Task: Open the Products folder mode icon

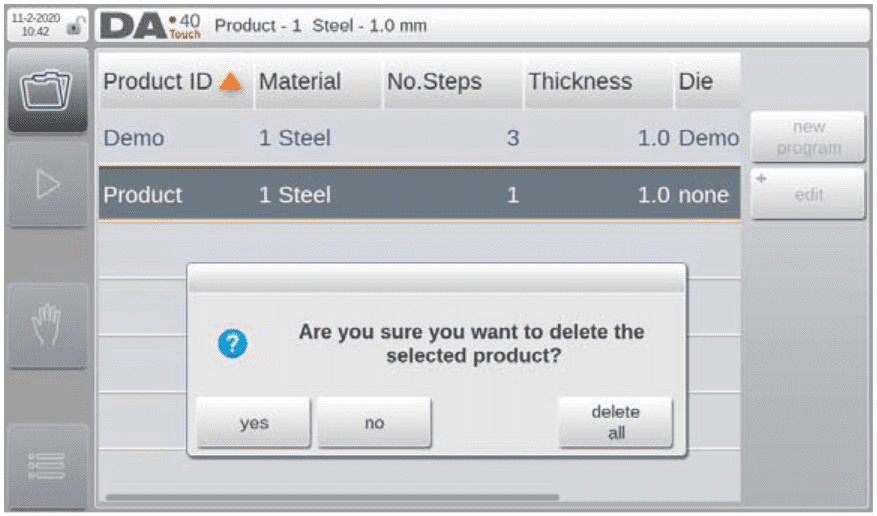Action: click(x=48, y=91)
